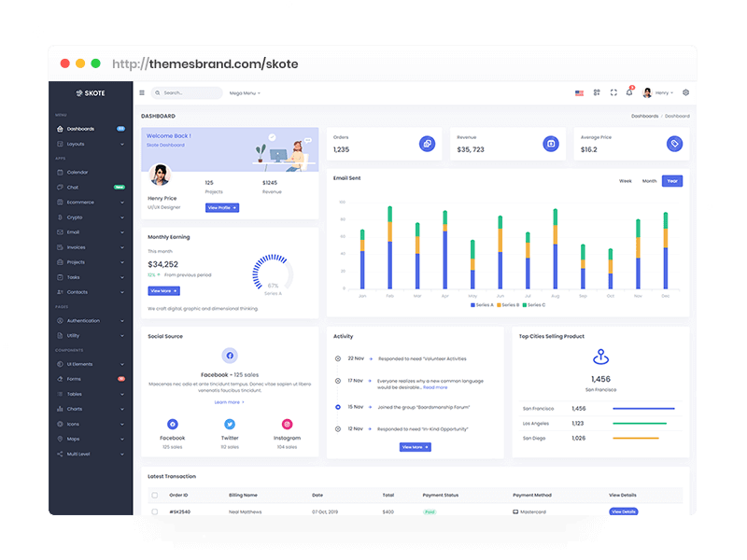
Task: Click the Read more link in Activity
Action: tap(435, 386)
